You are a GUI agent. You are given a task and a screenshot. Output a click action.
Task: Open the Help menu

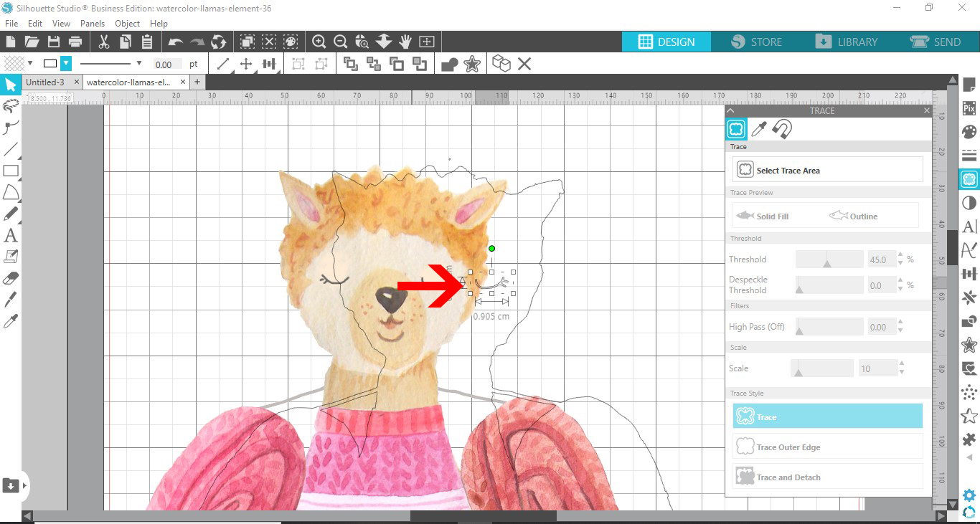159,24
